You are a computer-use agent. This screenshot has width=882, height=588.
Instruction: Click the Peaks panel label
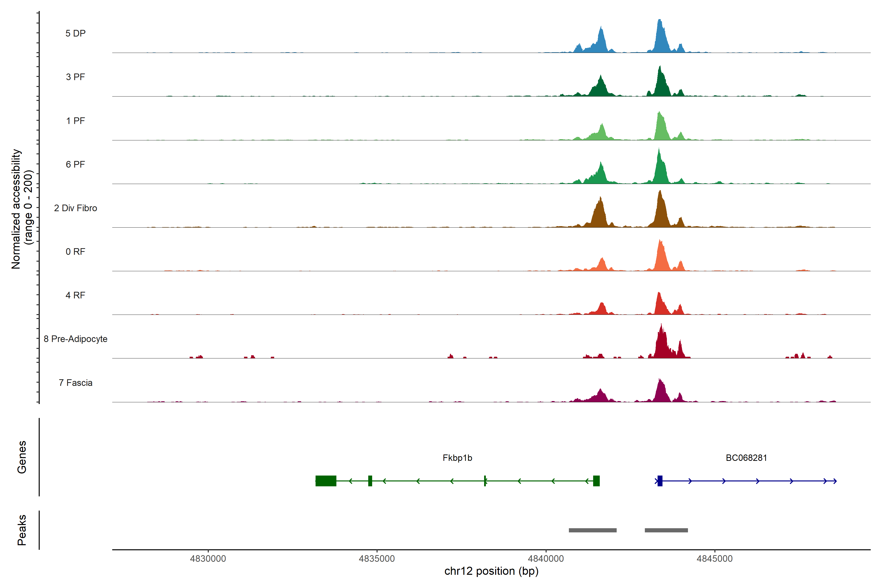click(22, 530)
